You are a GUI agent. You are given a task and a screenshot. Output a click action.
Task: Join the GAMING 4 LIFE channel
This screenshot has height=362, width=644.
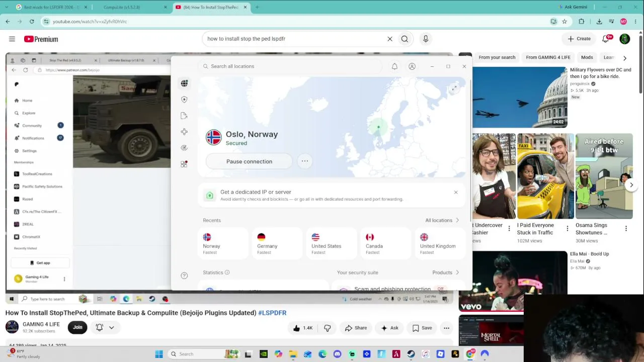pyautogui.click(x=77, y=327)
